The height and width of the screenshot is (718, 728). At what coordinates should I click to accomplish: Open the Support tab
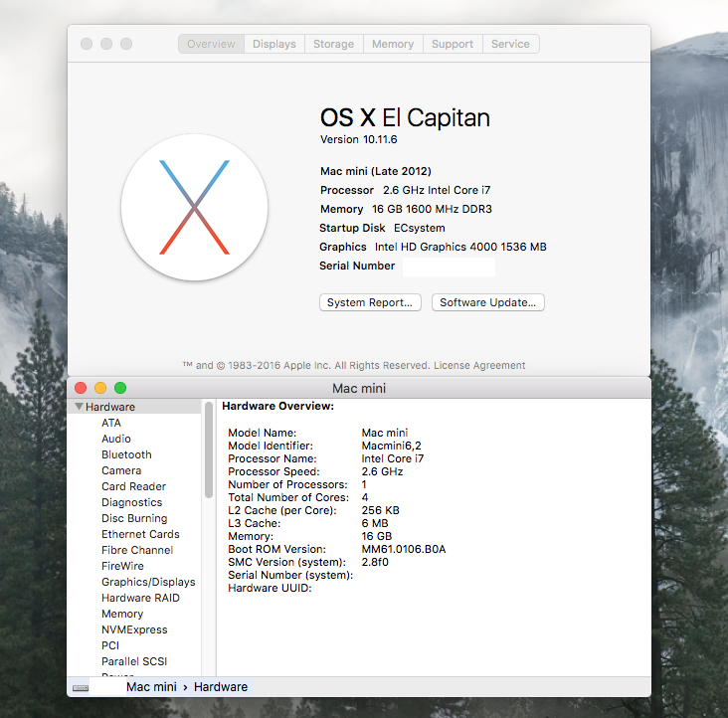(453, 44)
